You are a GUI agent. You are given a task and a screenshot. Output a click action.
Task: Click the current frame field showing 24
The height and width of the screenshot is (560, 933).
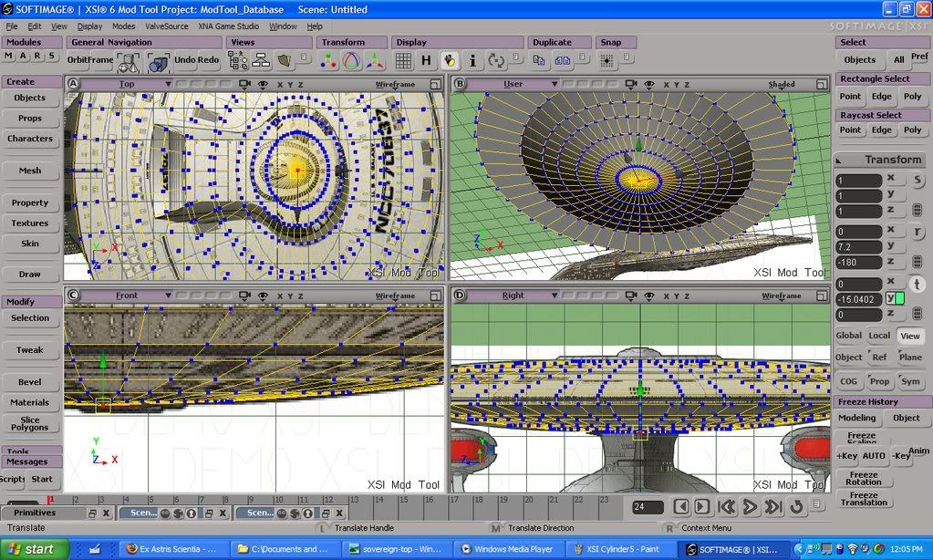tap(648, 507)
